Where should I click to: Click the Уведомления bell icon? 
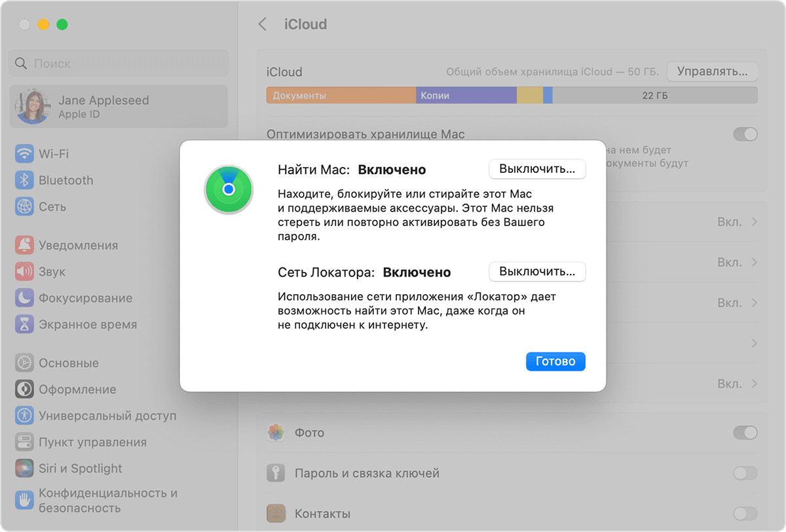24,245
